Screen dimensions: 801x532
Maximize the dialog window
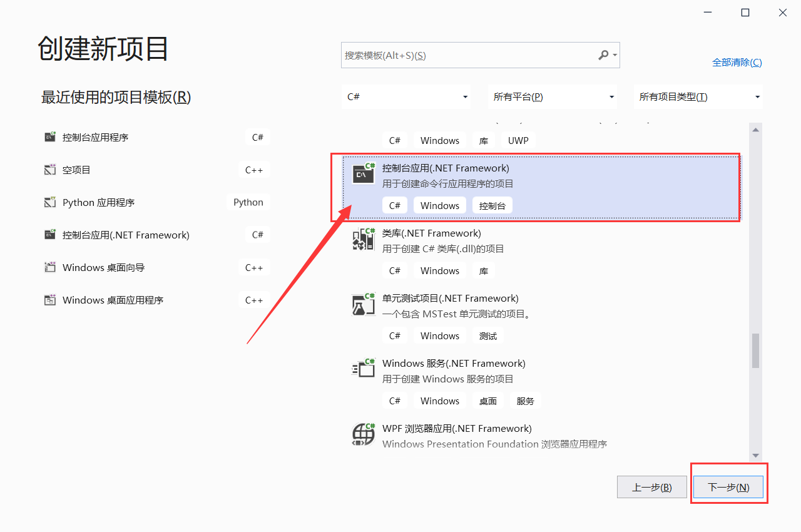pos(745,13)
